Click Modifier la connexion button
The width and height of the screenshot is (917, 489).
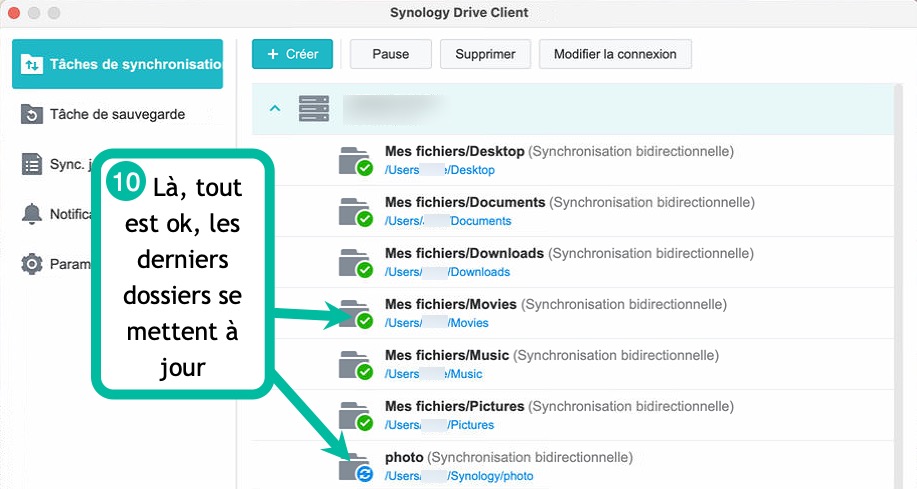pos(615,54)
